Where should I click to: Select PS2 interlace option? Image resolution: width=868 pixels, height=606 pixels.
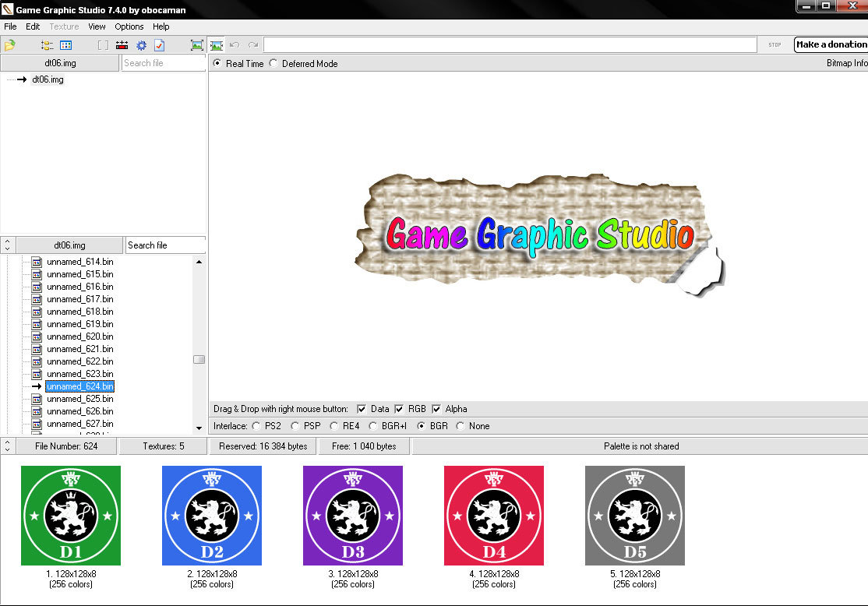[x=256, y=426]
